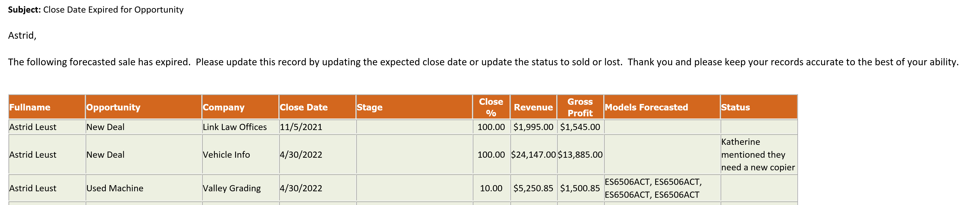
Task: Select the Vehicle Info company cell
Action: (240, 155)
